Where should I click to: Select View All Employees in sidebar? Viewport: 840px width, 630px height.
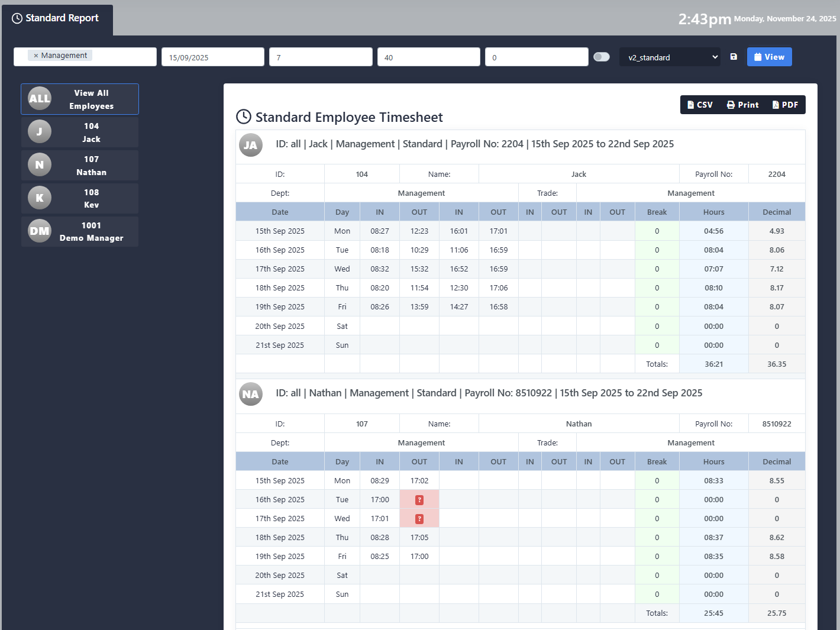pyautogui.click(x=80, y=99)
